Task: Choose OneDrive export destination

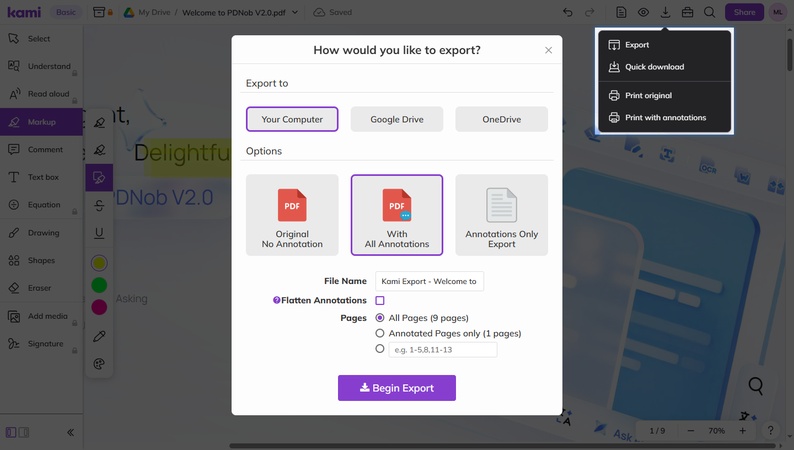Action: click(501, 119)
